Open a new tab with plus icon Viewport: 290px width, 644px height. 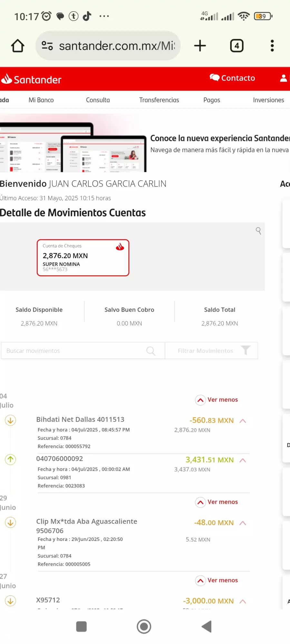pos(200,46)
